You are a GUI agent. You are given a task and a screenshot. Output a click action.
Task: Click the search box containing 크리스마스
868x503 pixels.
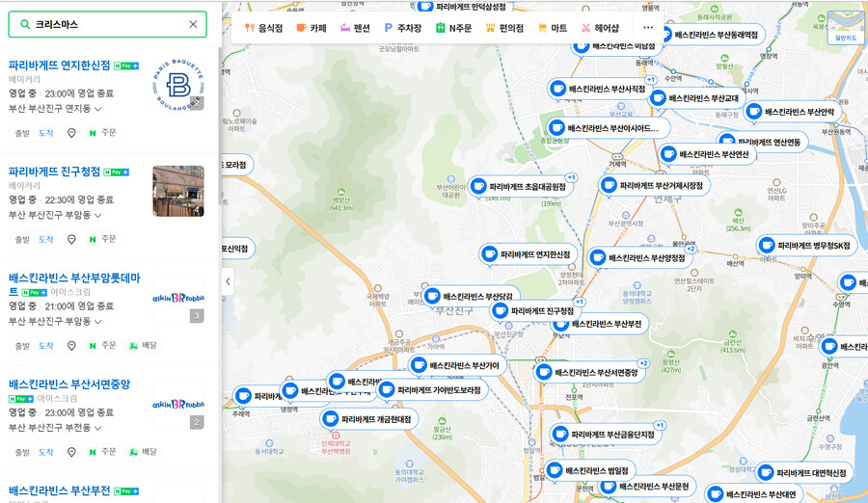107,24
